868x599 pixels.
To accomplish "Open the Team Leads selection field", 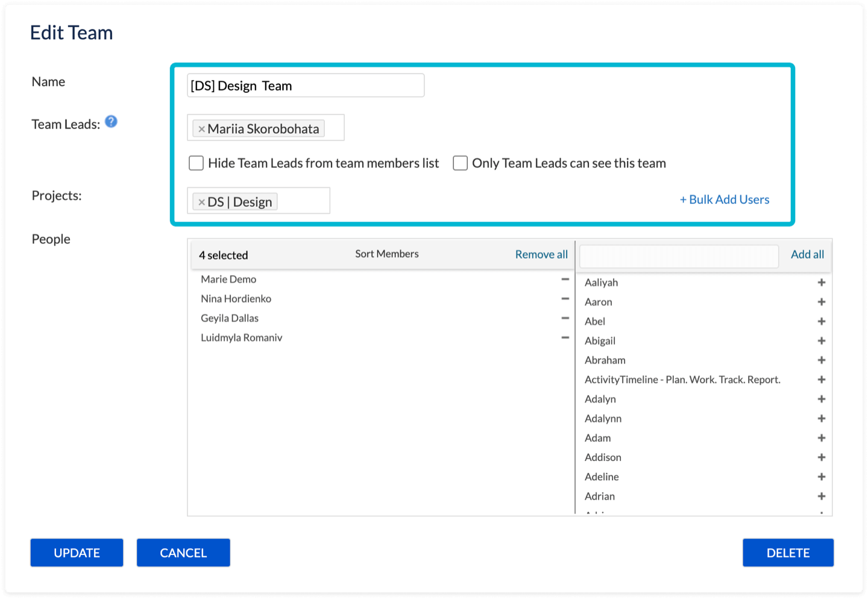I will click(333, 128).
